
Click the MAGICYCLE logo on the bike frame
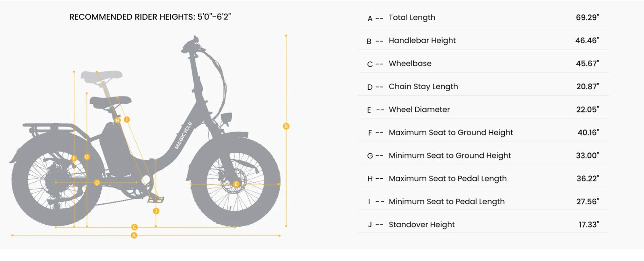(183, 136)
